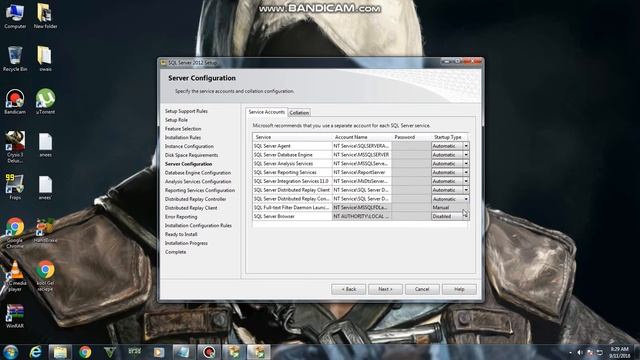This screenshot has height=360, width=640.
Task: Click SQL Server Agent account name cell
Action: [362, 146]
